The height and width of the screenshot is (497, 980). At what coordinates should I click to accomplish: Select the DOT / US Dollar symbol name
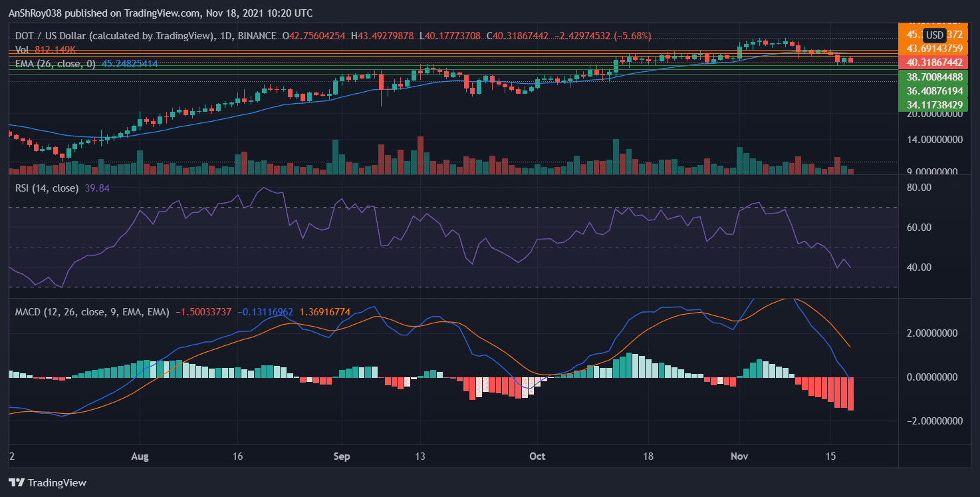(52, 36)
